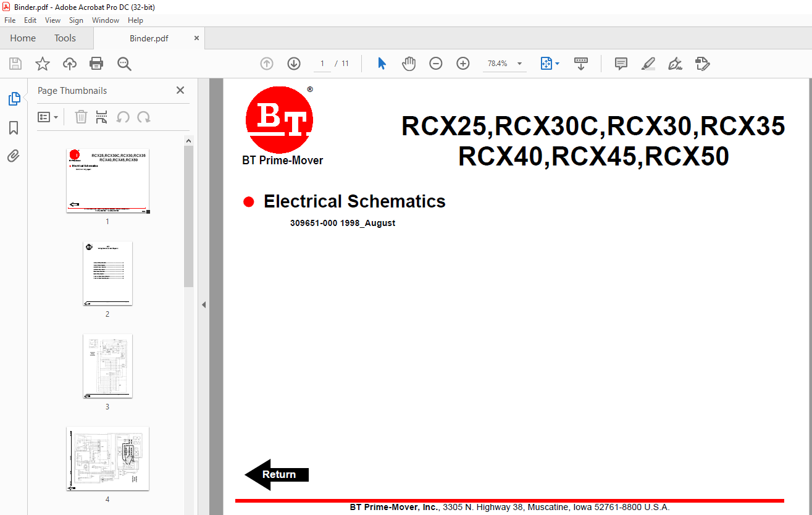
Task: Open the Sign menu
Action: point(76,20)
